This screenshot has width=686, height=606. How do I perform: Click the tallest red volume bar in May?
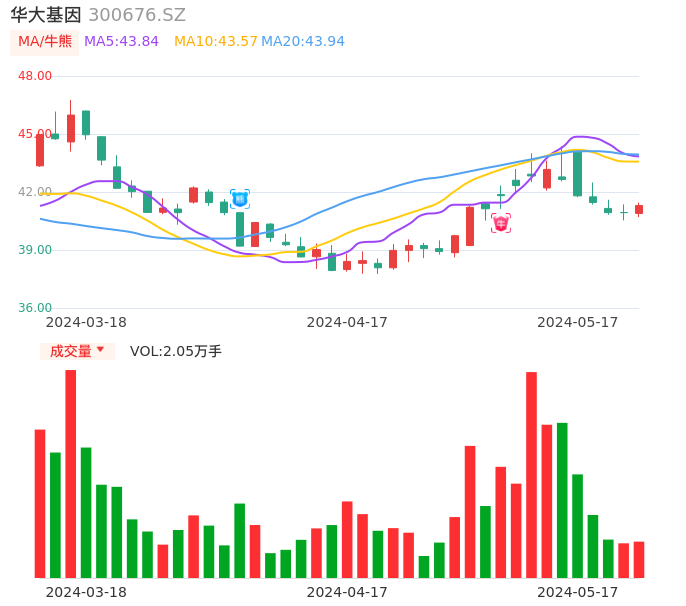coord(531,474)
